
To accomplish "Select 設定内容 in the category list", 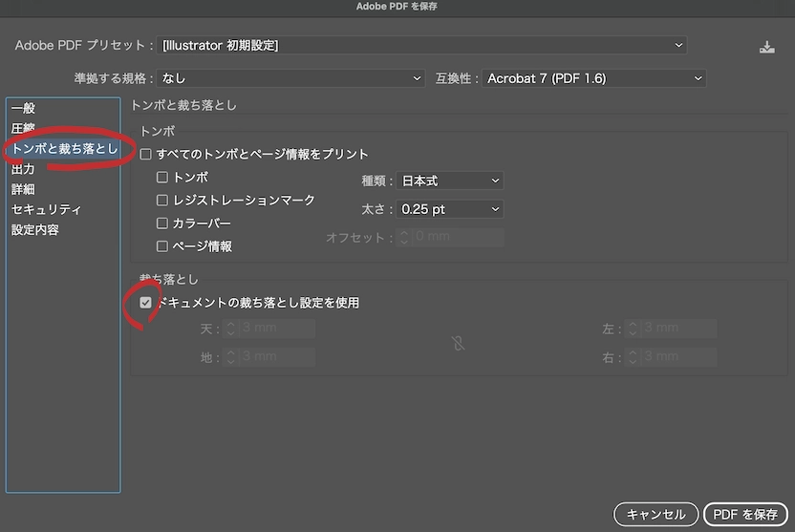I will (x=63, y=229).
